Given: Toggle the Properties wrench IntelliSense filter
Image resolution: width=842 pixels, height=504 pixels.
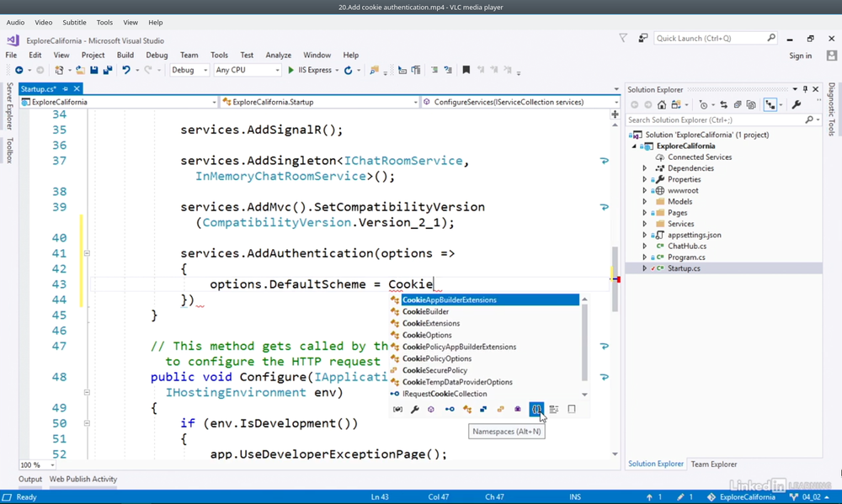Looking at the screenshot, I should tap(414, 409).
